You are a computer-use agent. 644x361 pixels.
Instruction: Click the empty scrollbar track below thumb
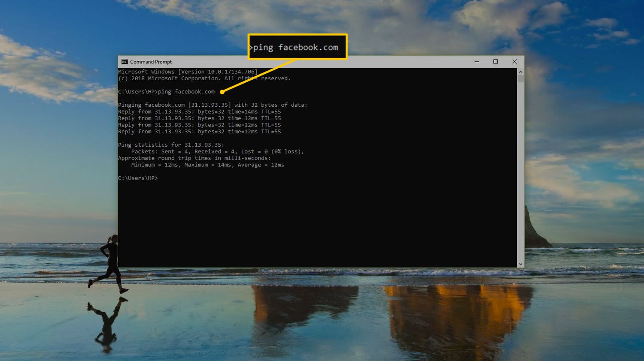coord(521,171)
